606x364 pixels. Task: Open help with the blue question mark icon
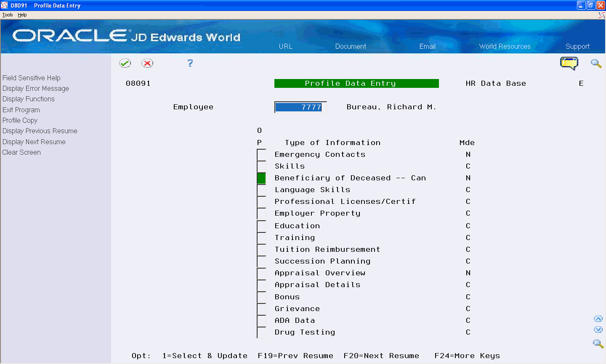click(190, 63)
